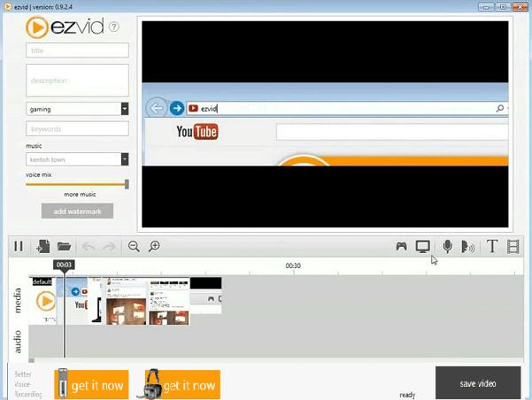The width and height of the screenshot is (532, 400).
Task: Click the microphone get it now banner
Action: click(91, 384)
